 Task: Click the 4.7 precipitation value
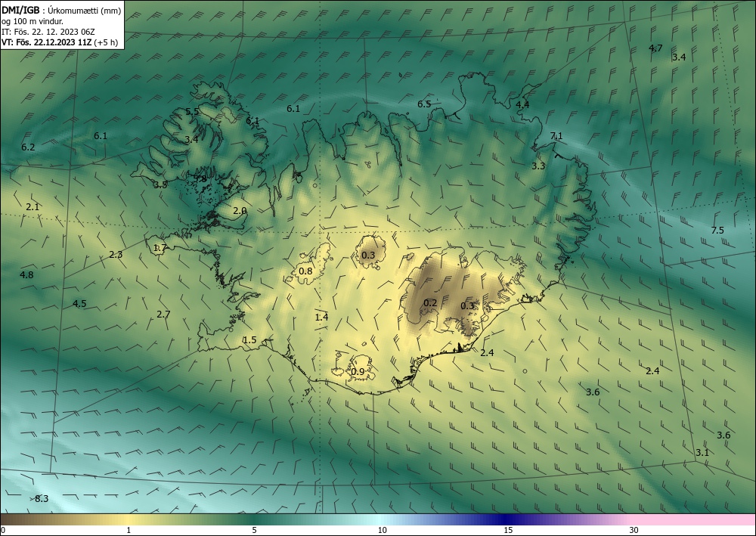click(655, 48)
